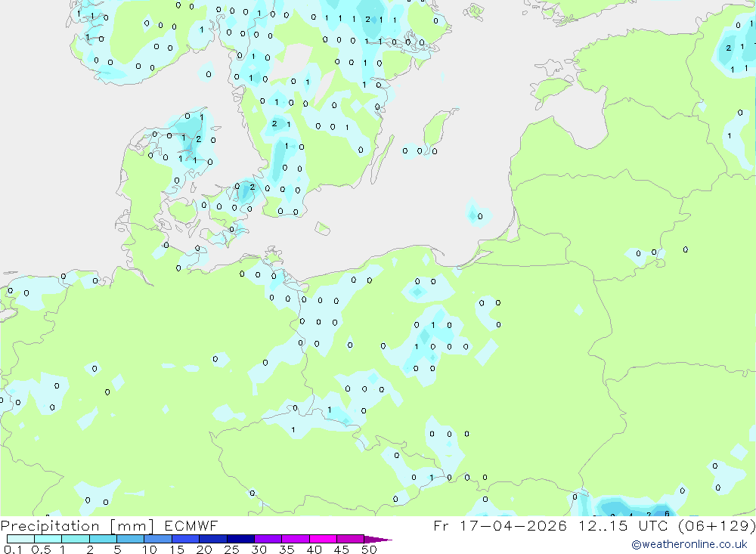Click the "0.1" legend scale label

point(13,549)
